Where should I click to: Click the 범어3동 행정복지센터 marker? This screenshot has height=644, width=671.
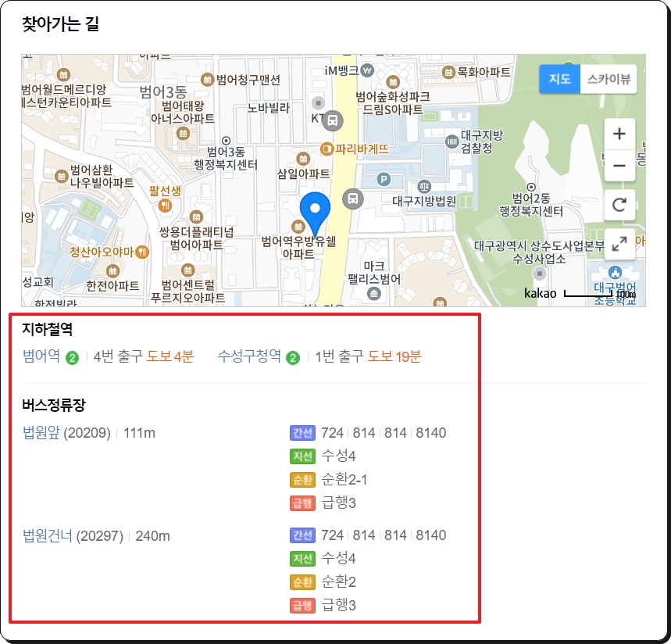(226, 141)
